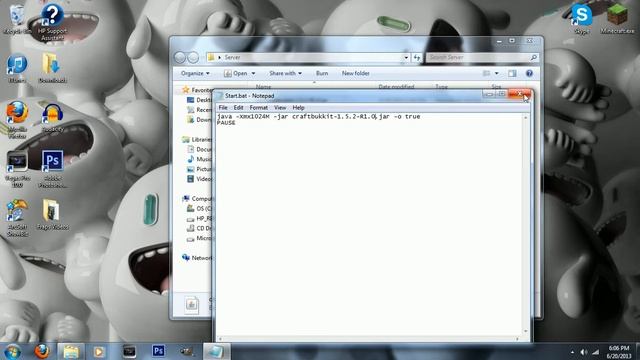Open the HP Support Assistant desktop icon
640x360 pixels.
coord(53,22)
